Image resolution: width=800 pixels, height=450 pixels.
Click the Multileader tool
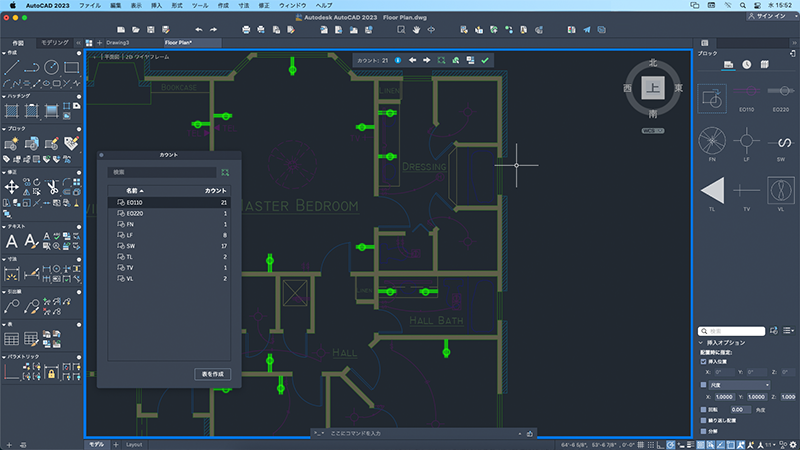11,307
